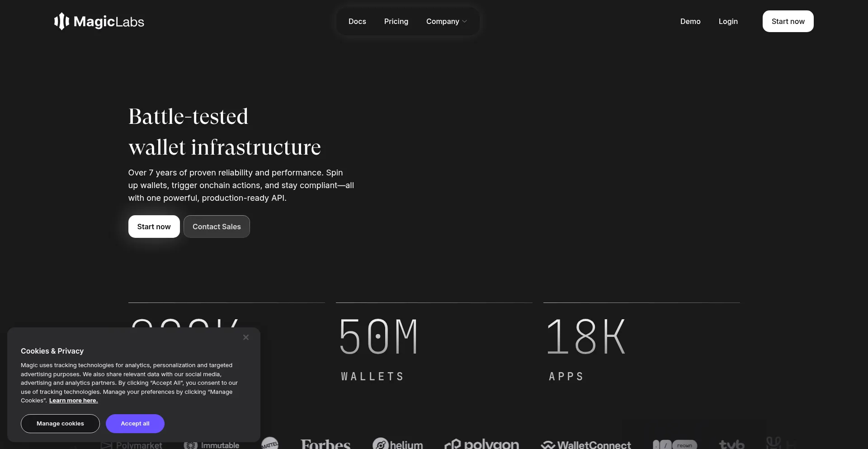Close the Cookies & Privacy popup
The width and height of the screenshot is (868, 449).
(x=246, y=337)
